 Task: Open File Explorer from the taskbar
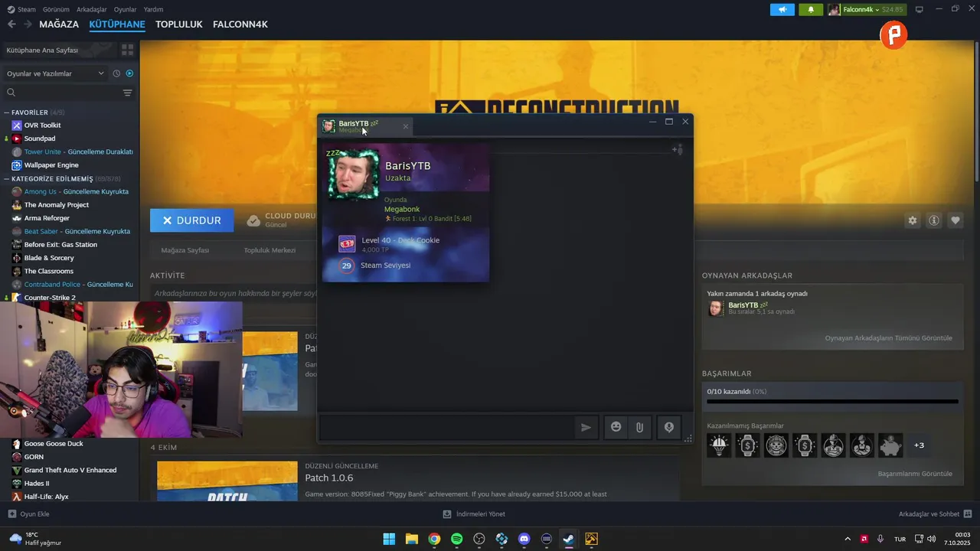pos(411,539)
